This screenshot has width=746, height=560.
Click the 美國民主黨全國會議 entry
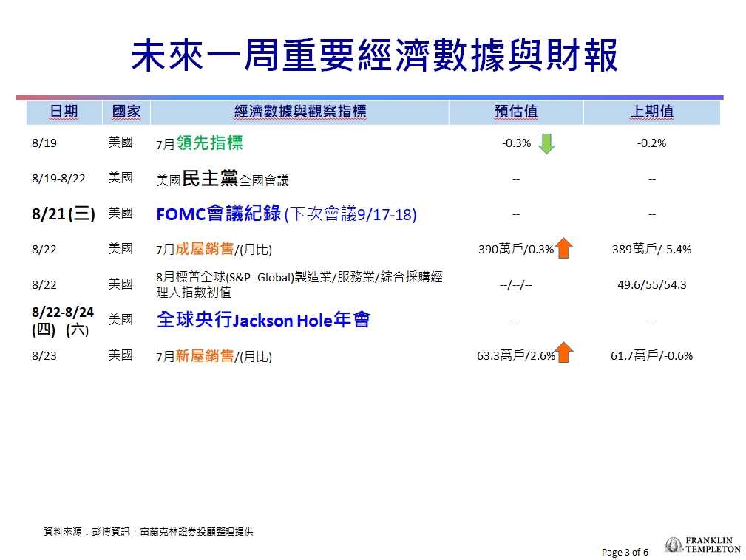click(223, 179)
